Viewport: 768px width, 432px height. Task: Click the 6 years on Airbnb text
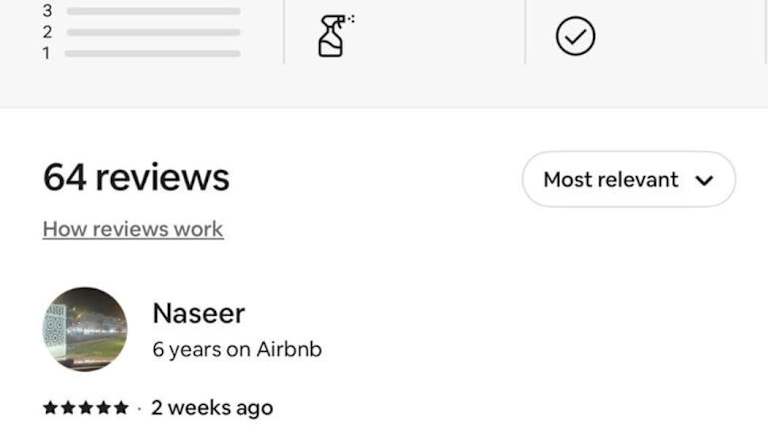237,350
